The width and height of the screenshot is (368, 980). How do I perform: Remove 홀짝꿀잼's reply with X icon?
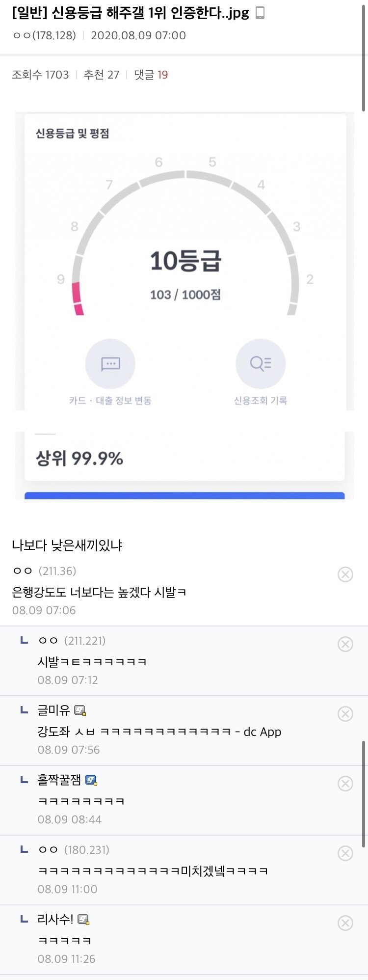345,783
